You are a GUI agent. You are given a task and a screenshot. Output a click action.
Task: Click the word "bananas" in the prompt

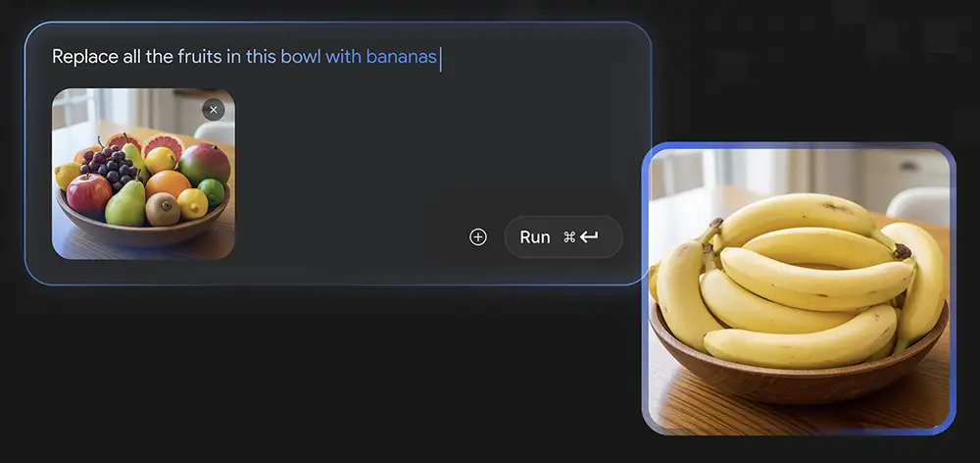(401, 57)
